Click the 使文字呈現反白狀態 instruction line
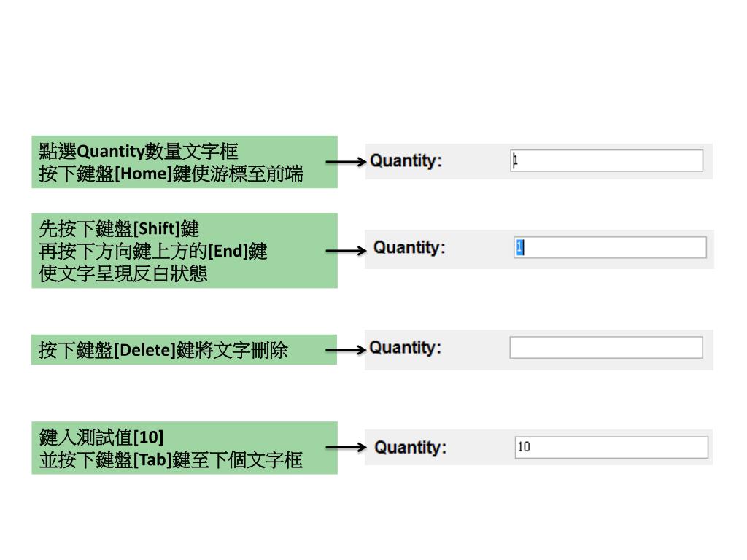Viewport: 747px width, 560px height. click(x=123, y=274)
